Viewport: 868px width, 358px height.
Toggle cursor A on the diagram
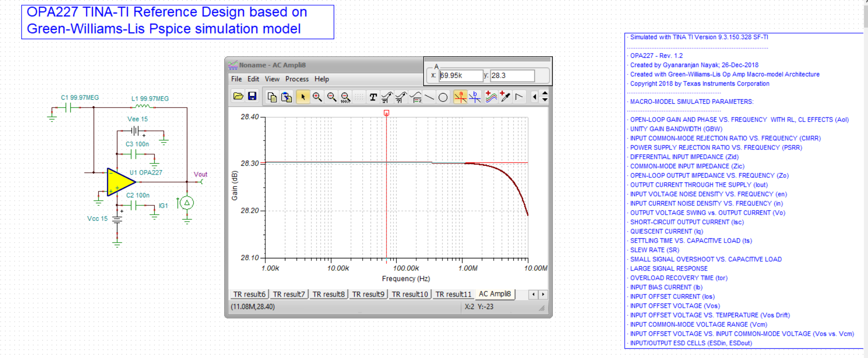[x=460, y=97]
